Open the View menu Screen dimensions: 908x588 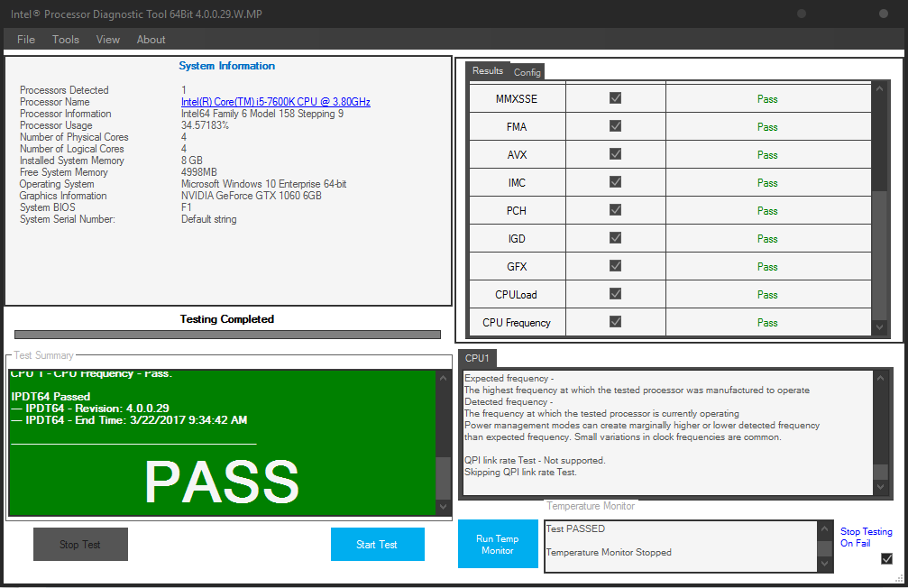(107, 40)
